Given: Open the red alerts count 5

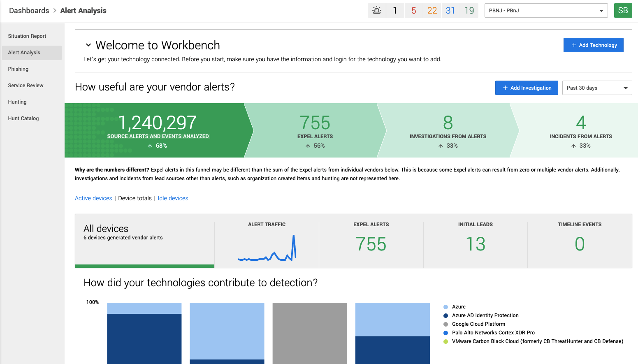Looking at the screenshot, I should click(414, 11).
